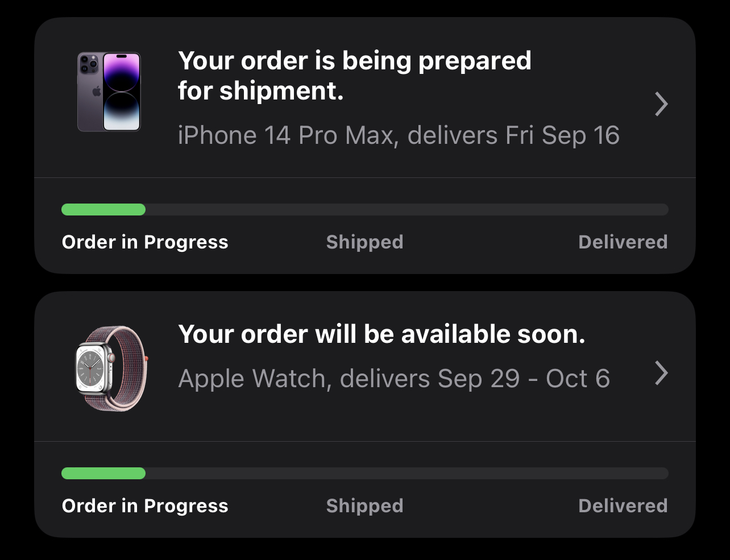
Task: Open iPhone order details via right chevron
Action: [x=661, y=104]
